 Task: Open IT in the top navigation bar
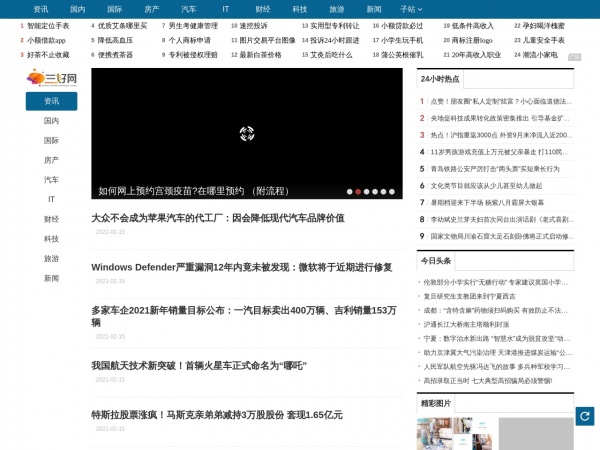[225, 9]
